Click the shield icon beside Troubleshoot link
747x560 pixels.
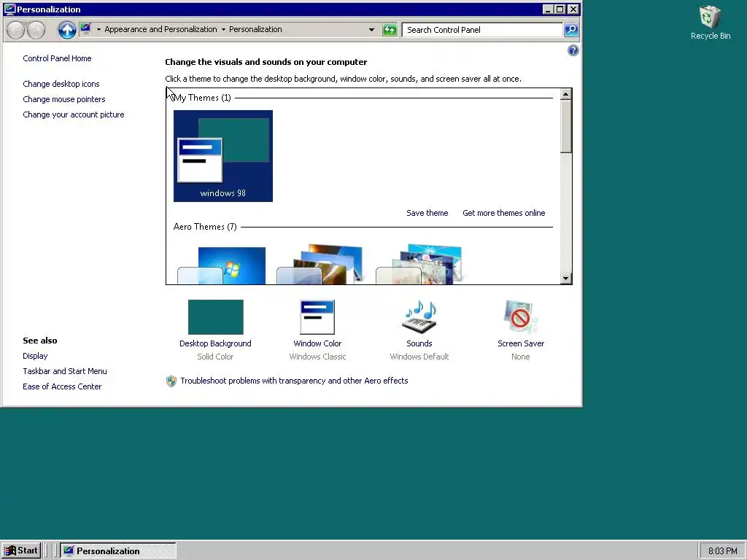[171, 381]
